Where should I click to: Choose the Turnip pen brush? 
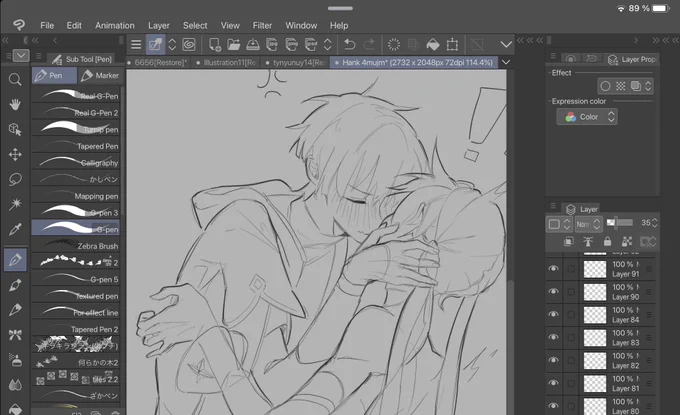[76, 129]
